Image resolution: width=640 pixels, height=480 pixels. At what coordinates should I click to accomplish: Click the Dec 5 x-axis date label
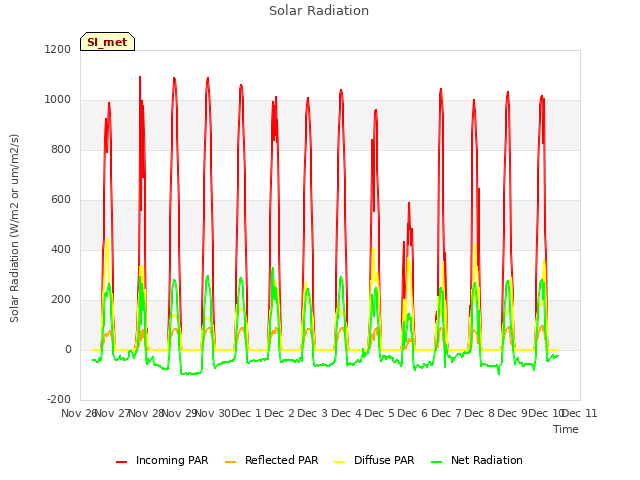click(x=380, y=413)
